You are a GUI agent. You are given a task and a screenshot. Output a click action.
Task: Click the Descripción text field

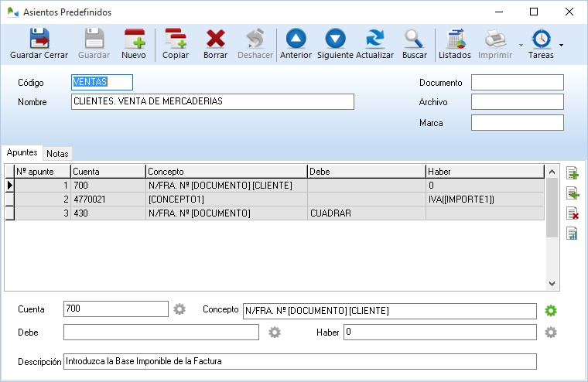tap(299, 361)
